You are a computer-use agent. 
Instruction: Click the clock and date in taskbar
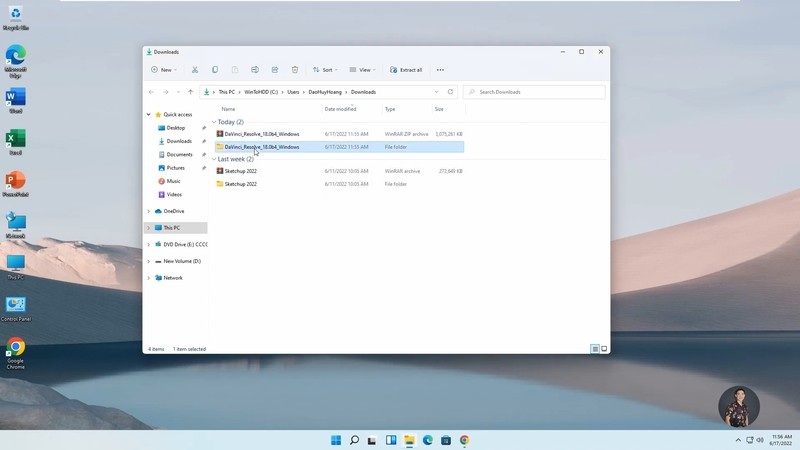tap(781, 440)
